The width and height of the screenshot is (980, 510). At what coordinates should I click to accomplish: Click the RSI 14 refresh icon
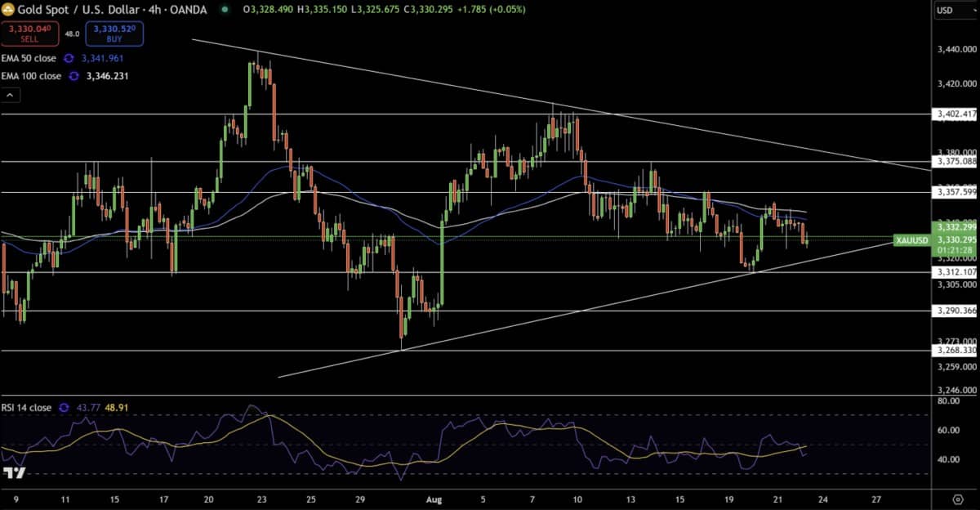(x=64, y=407)
